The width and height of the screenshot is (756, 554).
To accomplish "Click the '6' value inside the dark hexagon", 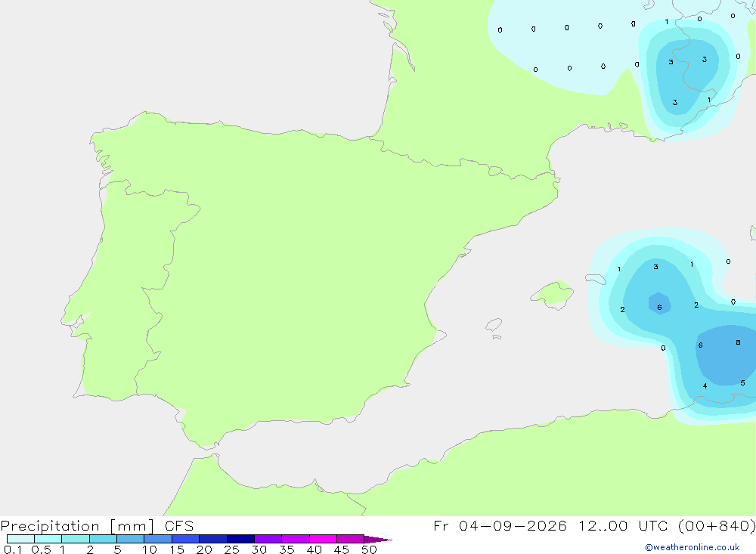I will pyautogui.click(x=659, y=308).
